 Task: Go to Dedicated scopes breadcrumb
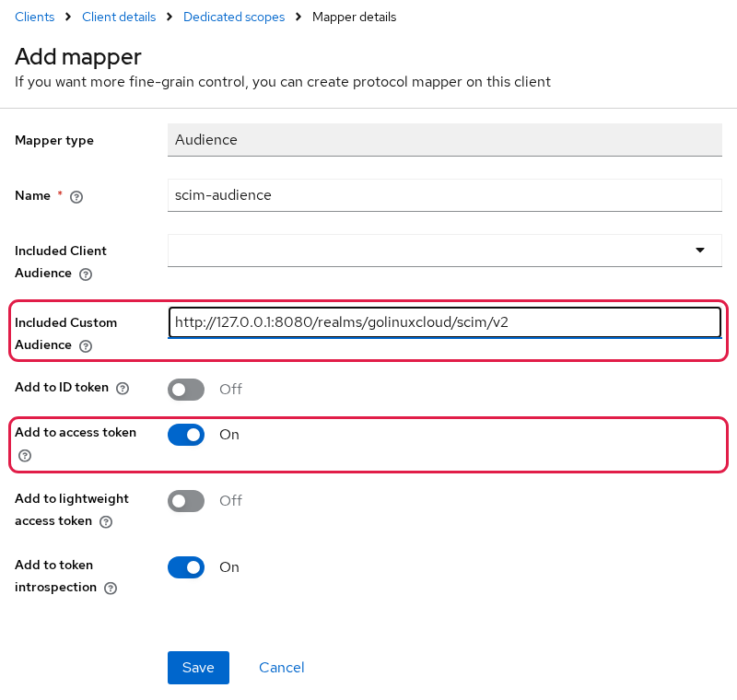pyautogui.click(x=234, y=17)
